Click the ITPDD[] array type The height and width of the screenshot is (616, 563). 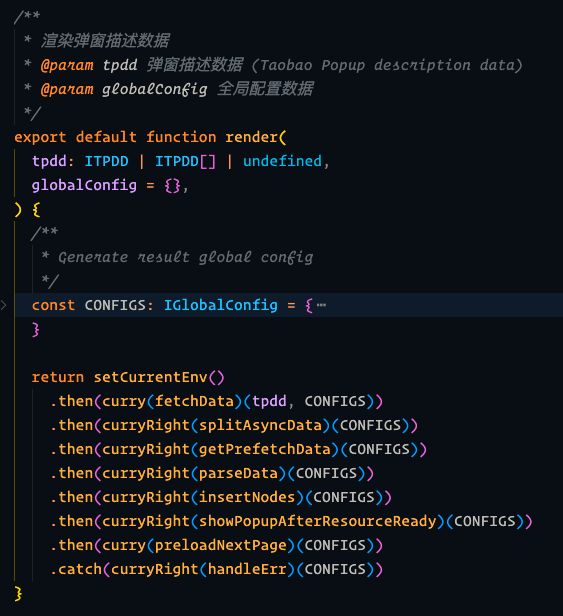(185, 161)
